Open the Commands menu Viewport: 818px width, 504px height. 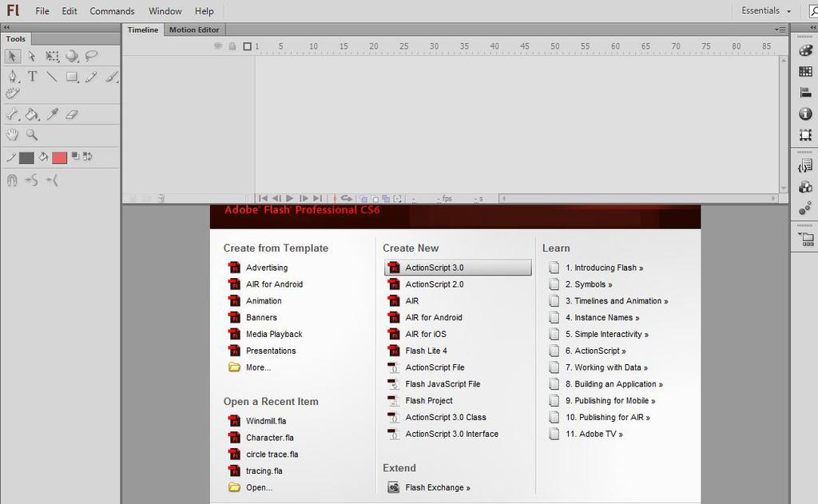111,10
